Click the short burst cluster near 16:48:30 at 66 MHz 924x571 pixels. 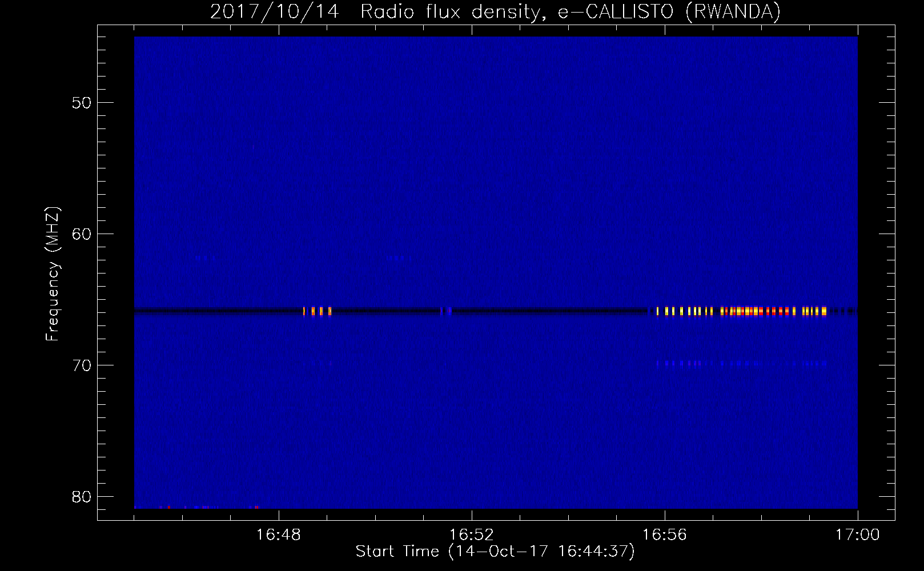pyautogui.click(x=317, y=311)
